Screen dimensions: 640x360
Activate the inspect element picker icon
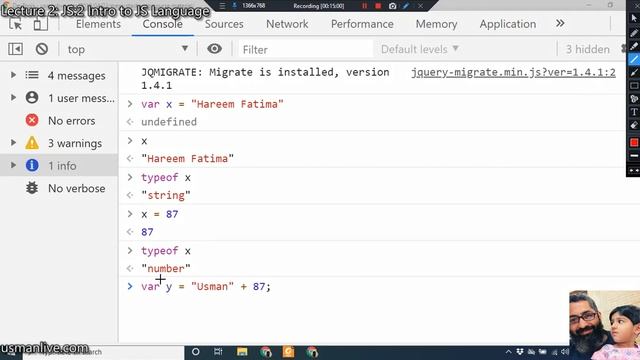[x=16, y=24]
